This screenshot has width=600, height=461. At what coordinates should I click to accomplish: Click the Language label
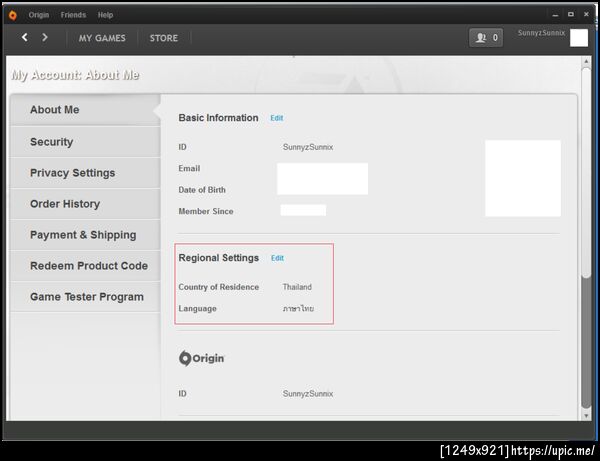point(197,308)
